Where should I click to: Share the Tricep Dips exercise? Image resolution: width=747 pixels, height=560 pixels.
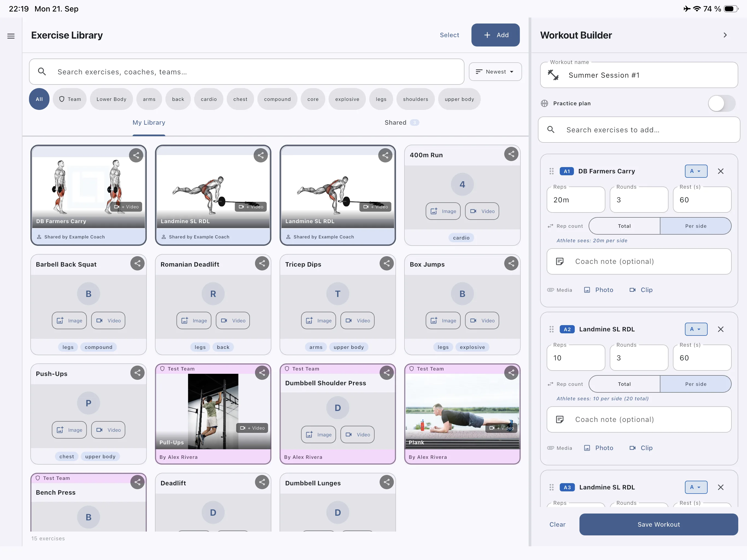click(387, 263)
